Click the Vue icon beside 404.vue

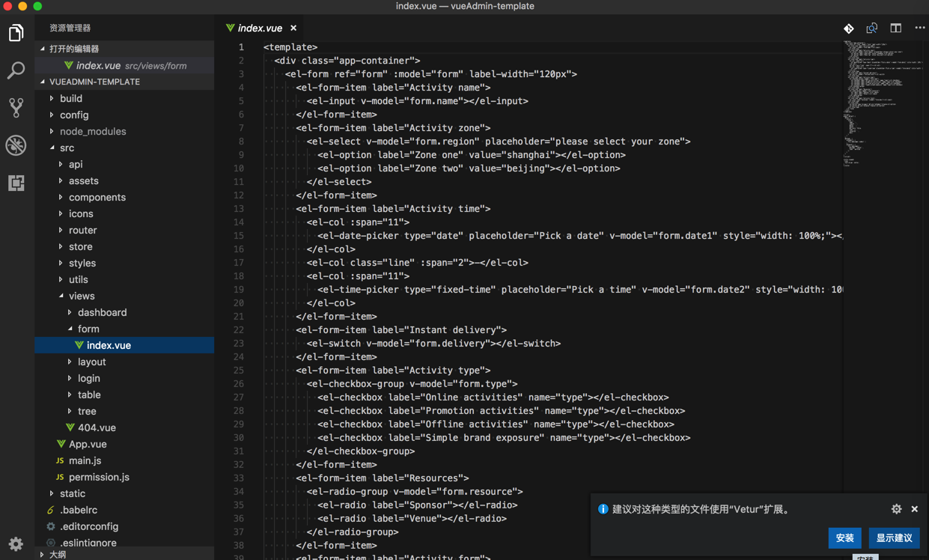click(x=70, y=427)
